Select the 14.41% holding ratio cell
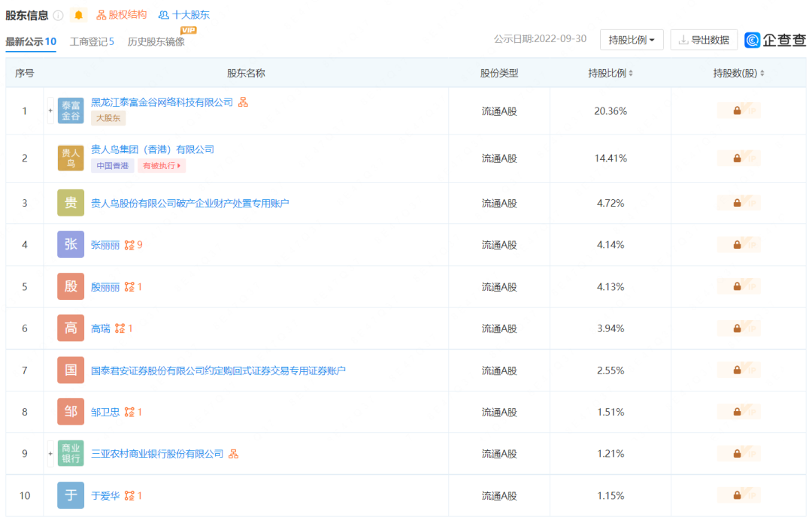 coord(611,159)
